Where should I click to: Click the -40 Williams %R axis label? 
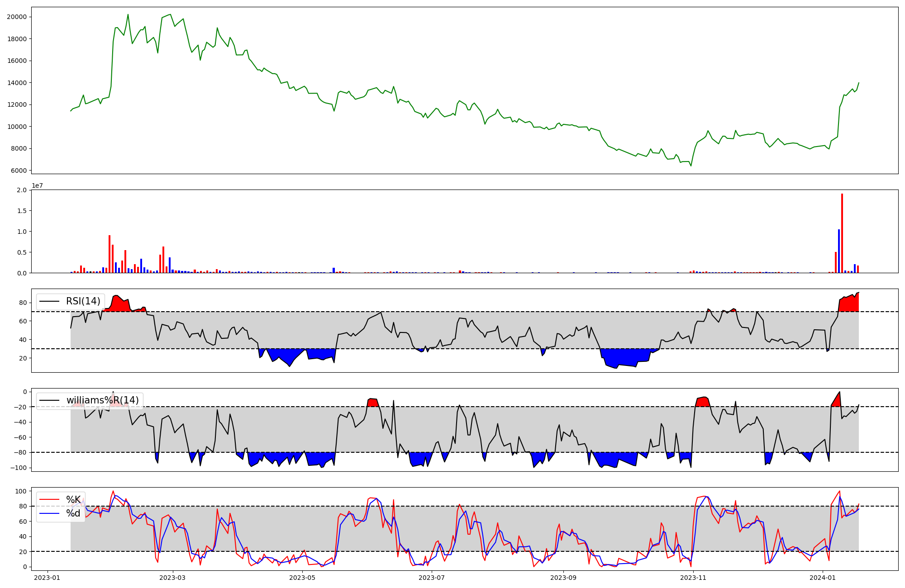pyautogui.click(x=20, y=422)
